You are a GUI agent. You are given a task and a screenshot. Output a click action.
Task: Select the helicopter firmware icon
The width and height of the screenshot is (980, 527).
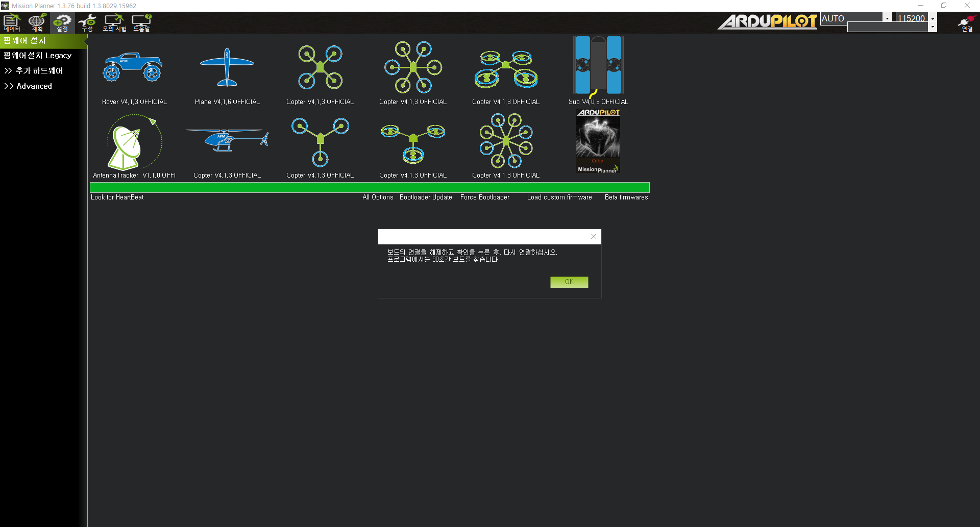[227, 139]
